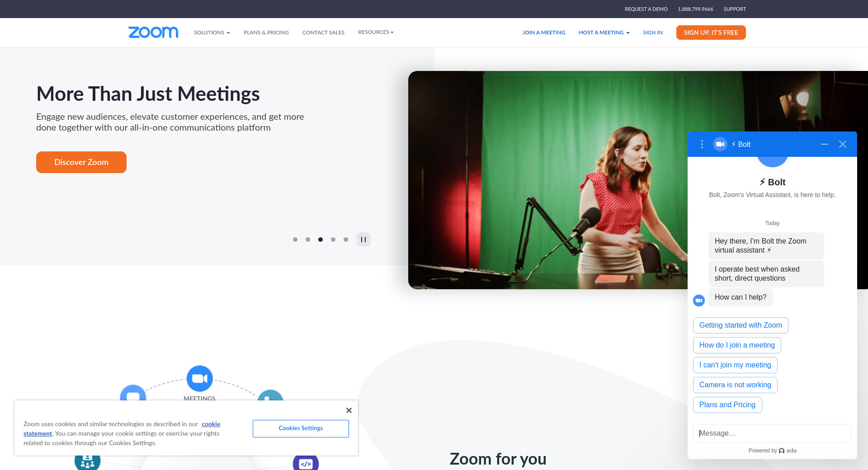Pause the hero carousel slideshow
The width and height of the screenshot is (868, 470).
point(363,240)
